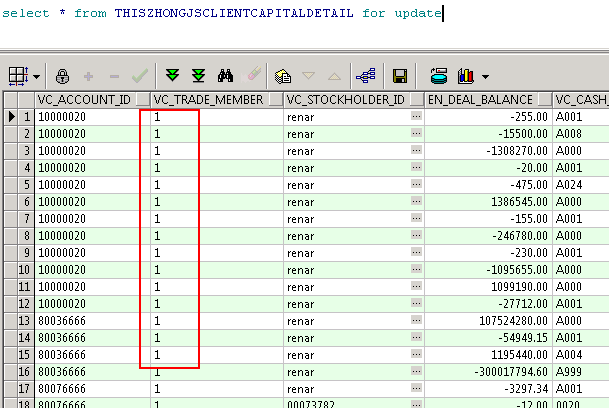
Task: Open ellipsis button in row 2 stockholder cell
Action: (416, 133)
